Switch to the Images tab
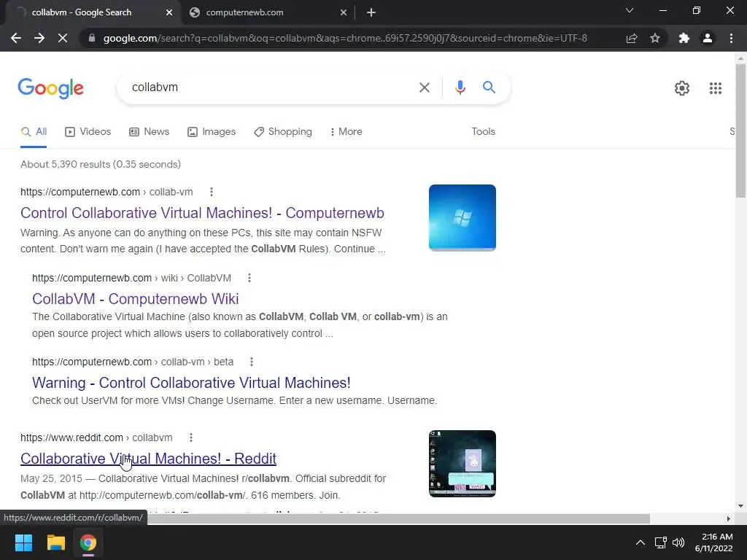 (212, 131)
